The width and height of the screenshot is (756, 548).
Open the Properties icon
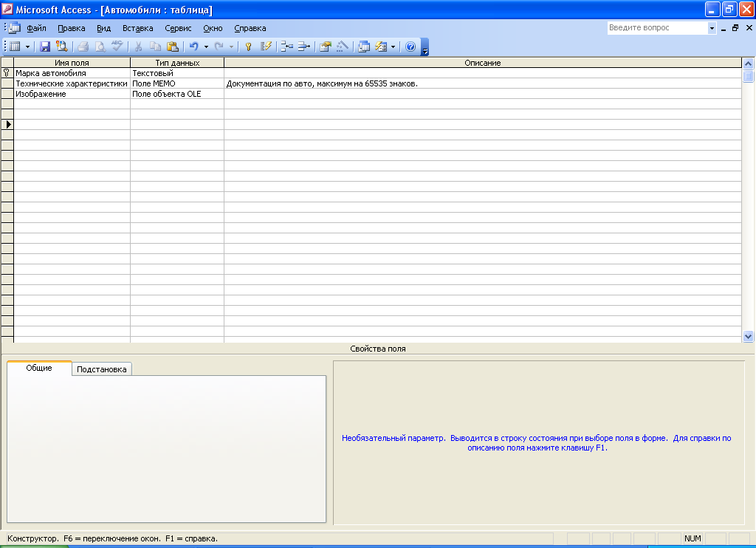pyautogui.click(x=326, y=47)
